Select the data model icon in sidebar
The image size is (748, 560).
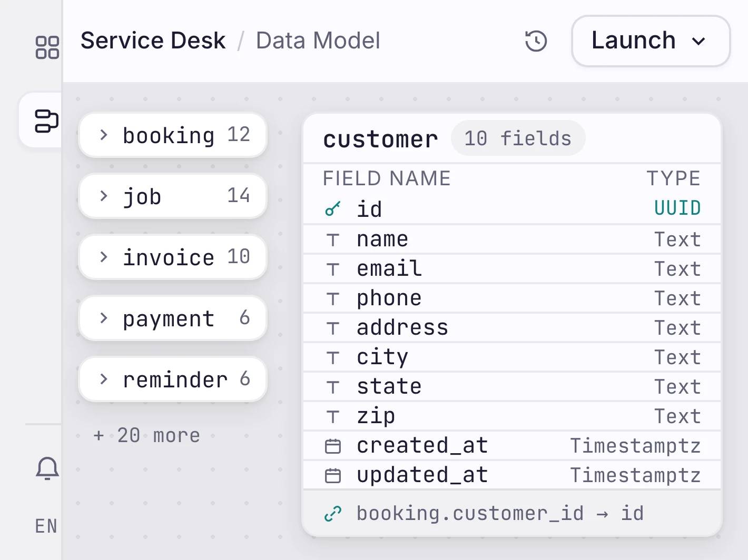(46, 121)
